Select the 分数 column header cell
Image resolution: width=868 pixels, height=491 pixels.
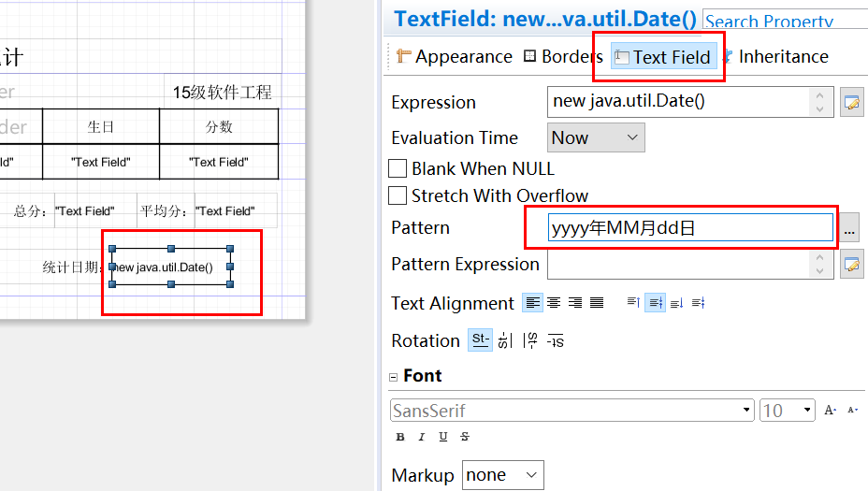tap(219, 127)
